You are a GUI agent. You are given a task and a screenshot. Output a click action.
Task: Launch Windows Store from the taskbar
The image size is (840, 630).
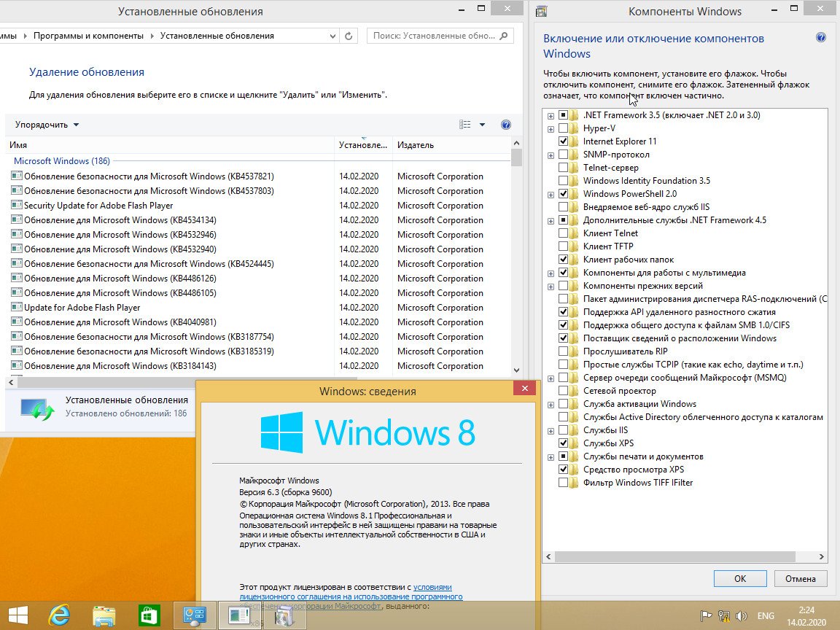pyautogui.click(x=149, y=616)
